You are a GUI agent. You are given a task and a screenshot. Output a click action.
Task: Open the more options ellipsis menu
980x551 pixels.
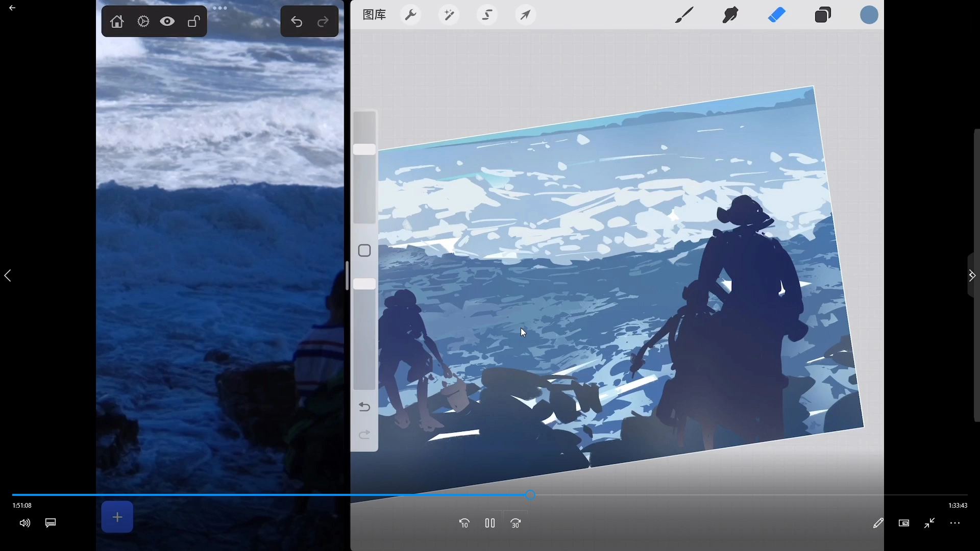(955, 523)
